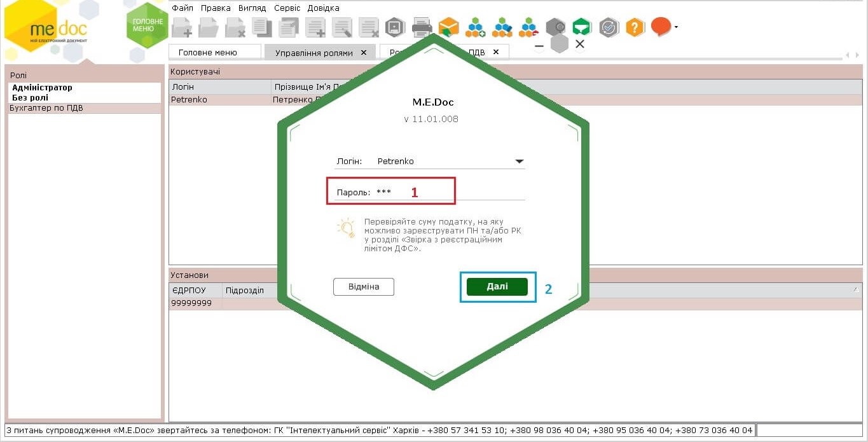Viewport: 868px width, 442px height.
Task: Close the tab ending in ПДВ
Action: click(496, 52)
